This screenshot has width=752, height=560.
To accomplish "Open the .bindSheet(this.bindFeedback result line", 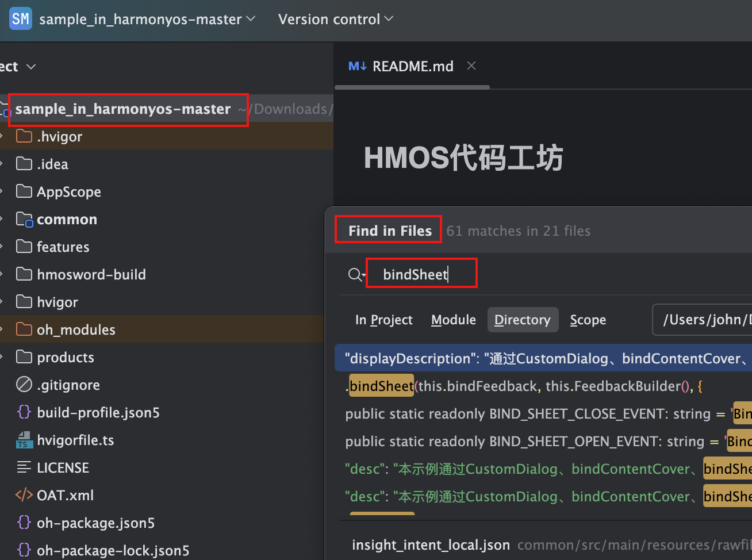I will click(543, 386).
